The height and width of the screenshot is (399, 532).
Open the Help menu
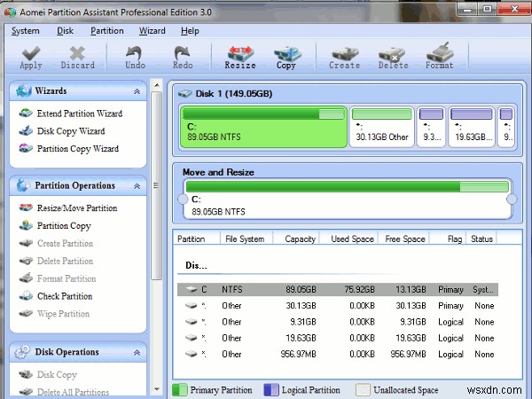click(x=190, y=31)
